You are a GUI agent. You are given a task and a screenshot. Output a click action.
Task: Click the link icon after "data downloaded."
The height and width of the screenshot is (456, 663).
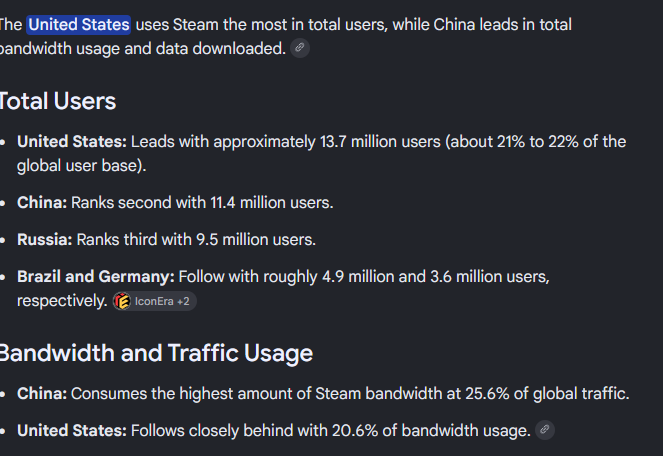coord(300,48)
